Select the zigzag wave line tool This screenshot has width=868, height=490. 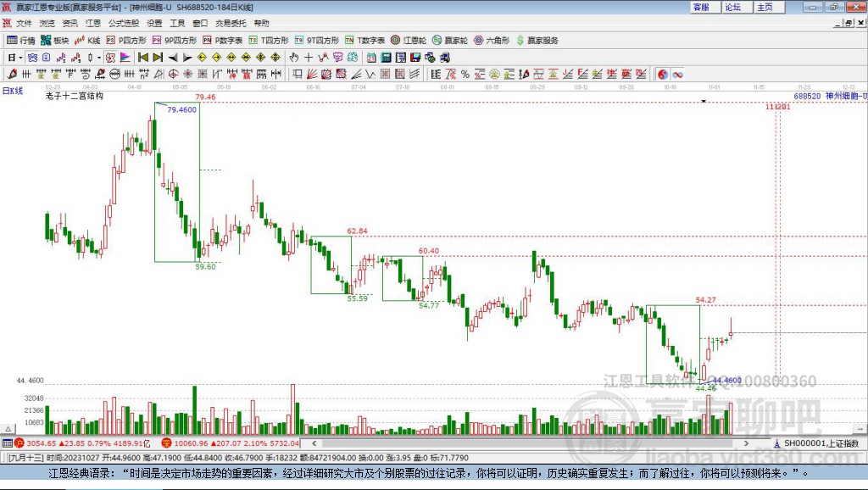click(370, 74)
